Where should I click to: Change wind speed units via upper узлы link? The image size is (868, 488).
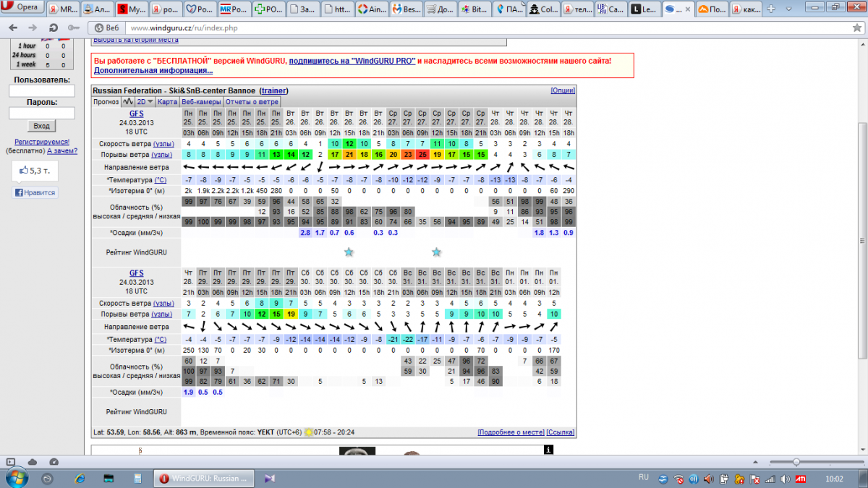tap(162, 144)
